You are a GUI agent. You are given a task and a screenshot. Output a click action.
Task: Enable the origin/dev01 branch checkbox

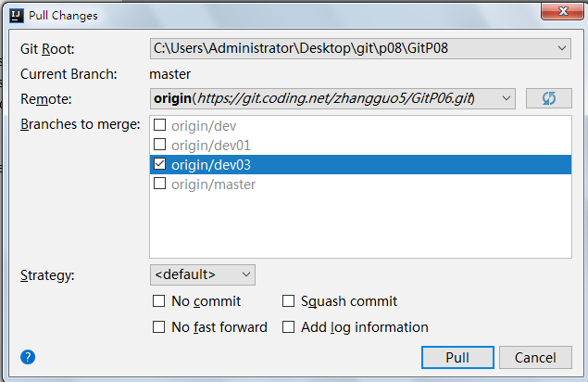click(x=159, y=145)
